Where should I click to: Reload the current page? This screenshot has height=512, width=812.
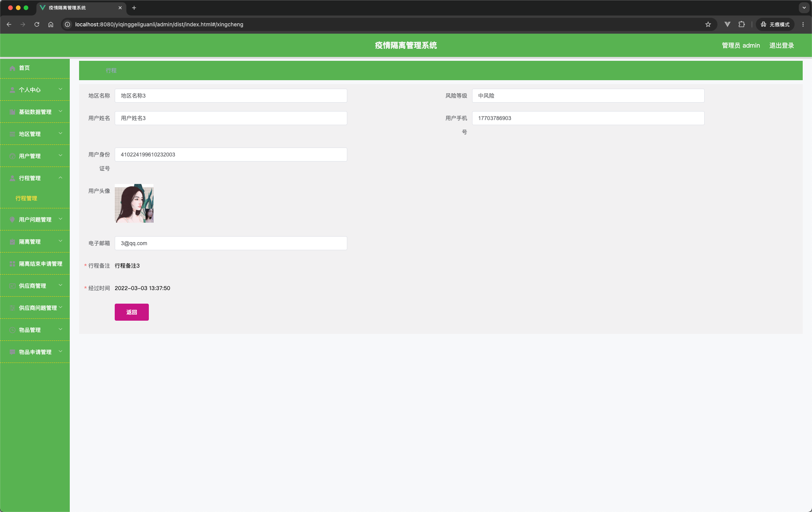37,24
